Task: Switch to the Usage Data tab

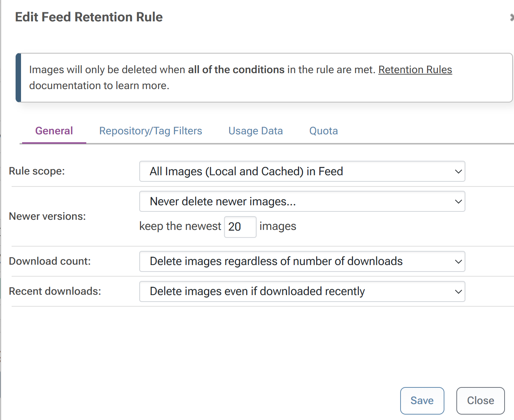Action: (255, 131)
